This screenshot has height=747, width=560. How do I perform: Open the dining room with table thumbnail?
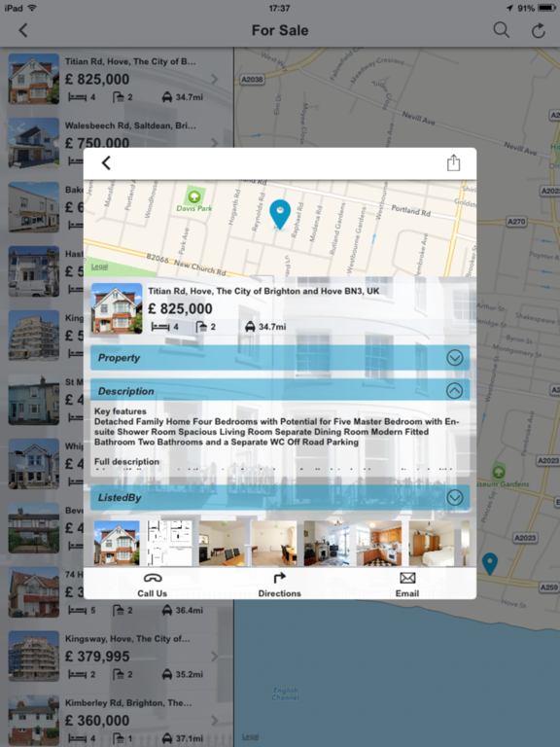click(x=274, y=543)
